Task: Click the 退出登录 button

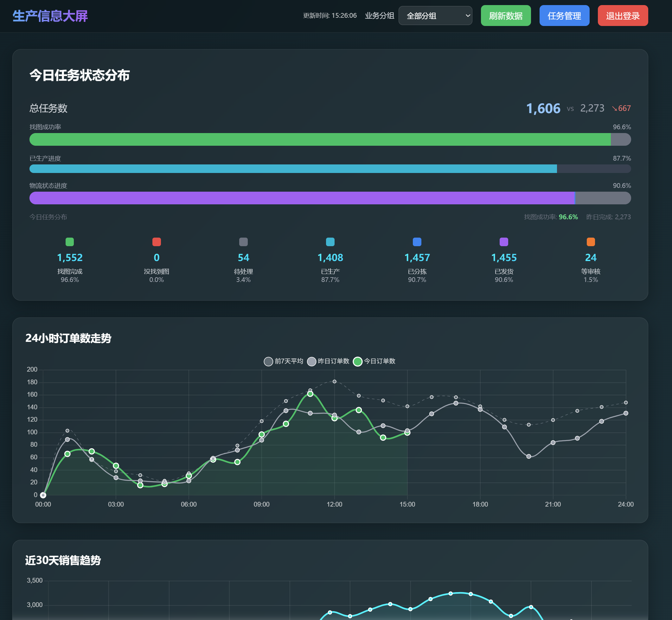Action: 623,16
